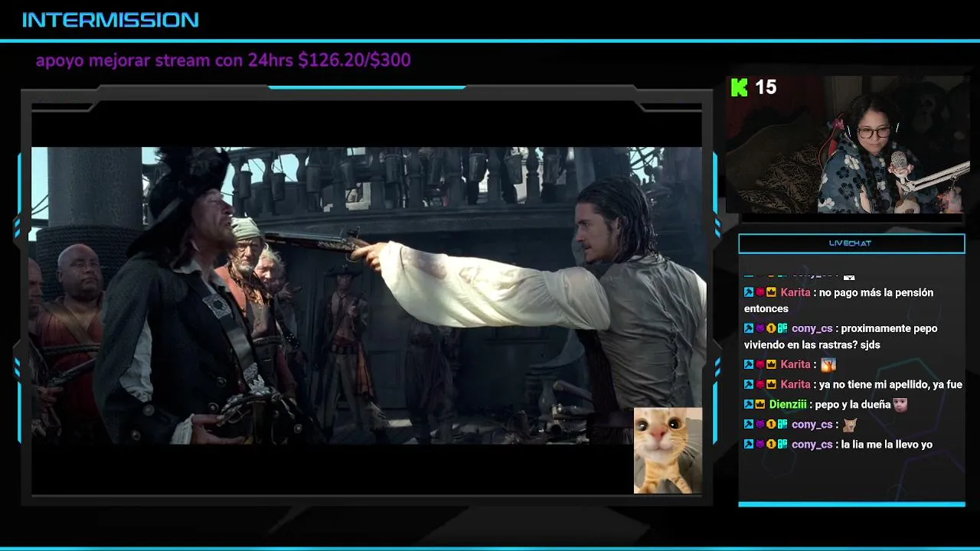Click the baby face emote after 'pepo y la dueña'
The image size is (980, 551).
point(900,404)
